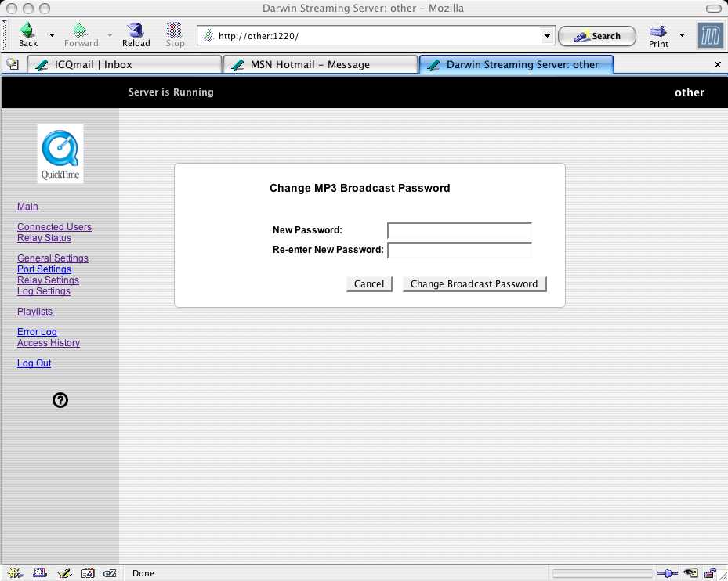Switch to the MSN Hotmail Message tab
The width and height of the screenshot is (728, 581).
pos(320,64)
